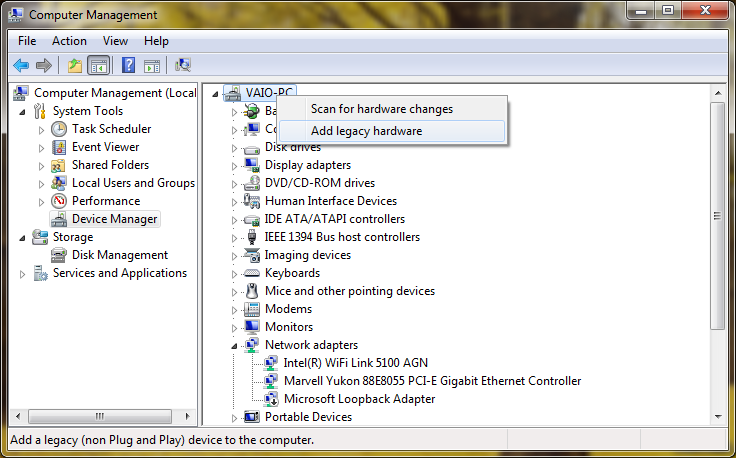Click the Human Interface Devices icon
The width and height of the screenshot is (736, 458).
click(x=252, y=201)
